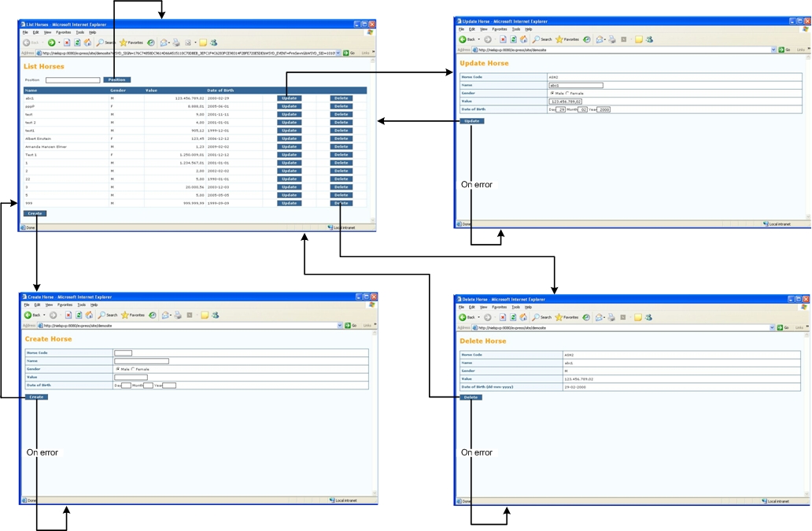Click the Name field in Update Horse form
This screenshot has height=531, width=812.
(x=576, y=86)
